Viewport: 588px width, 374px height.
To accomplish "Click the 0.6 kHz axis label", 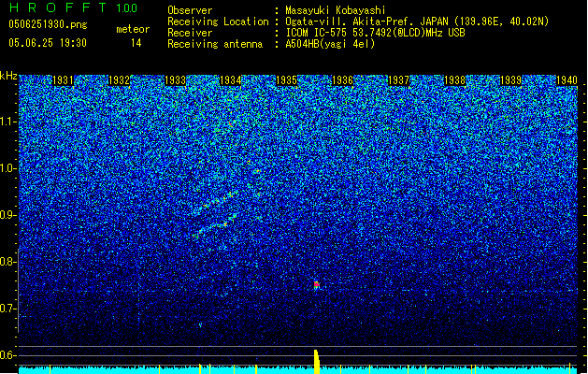I will point(8,355).
